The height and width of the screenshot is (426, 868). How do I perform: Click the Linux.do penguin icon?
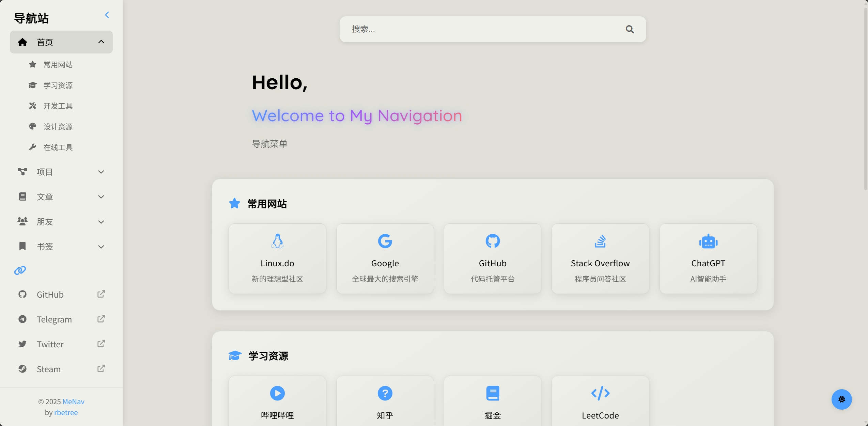coord(277,241)
